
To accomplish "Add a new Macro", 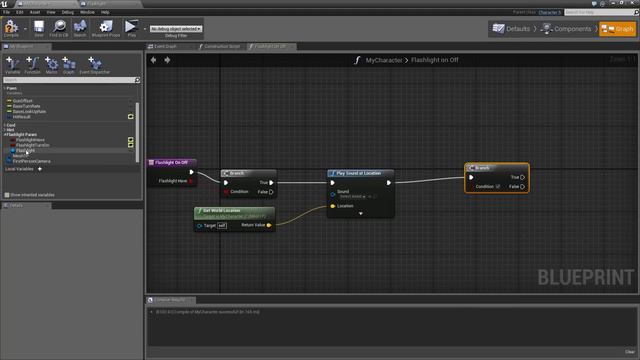I will pyautogui.click(x=51, y=65).
